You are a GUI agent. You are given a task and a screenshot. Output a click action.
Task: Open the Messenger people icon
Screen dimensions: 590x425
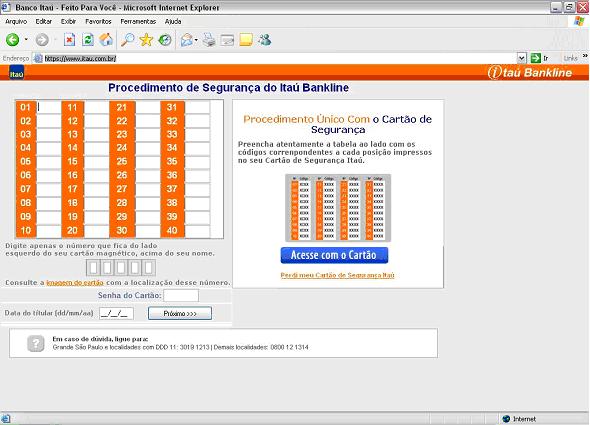265,40
